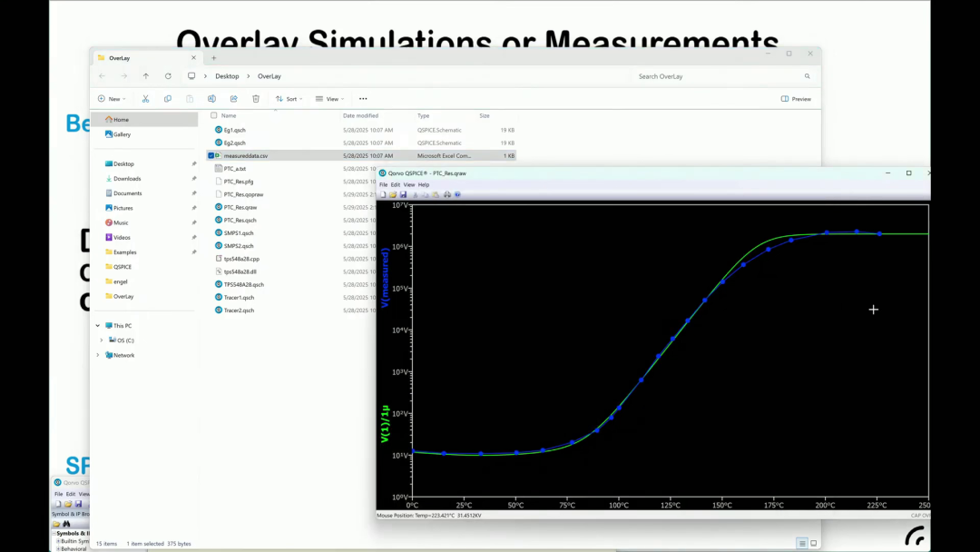
Task: Click the Delete trash icon in File Explorer
Action: pyautogui.click(x=256, y=99)
